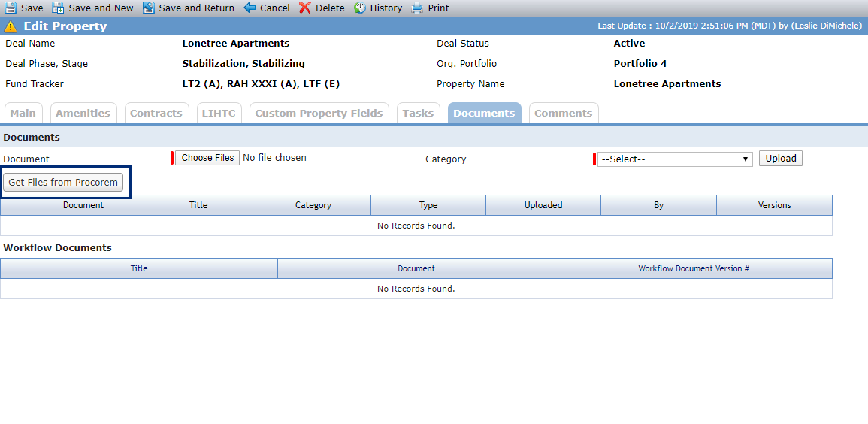
Task: Click the Save and Return label
Action: pos(196,8)
